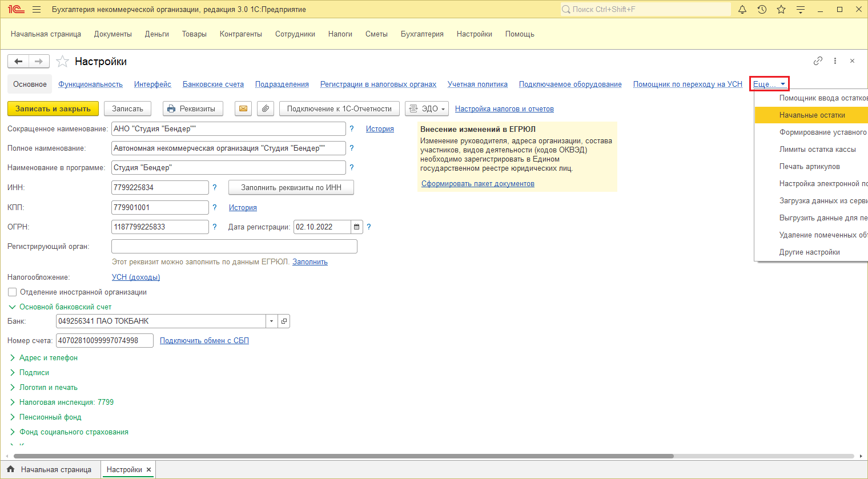Screen dimensions: 868x479
Task: Open the 1C main menu hamburger icon
Action: point(37,10)
